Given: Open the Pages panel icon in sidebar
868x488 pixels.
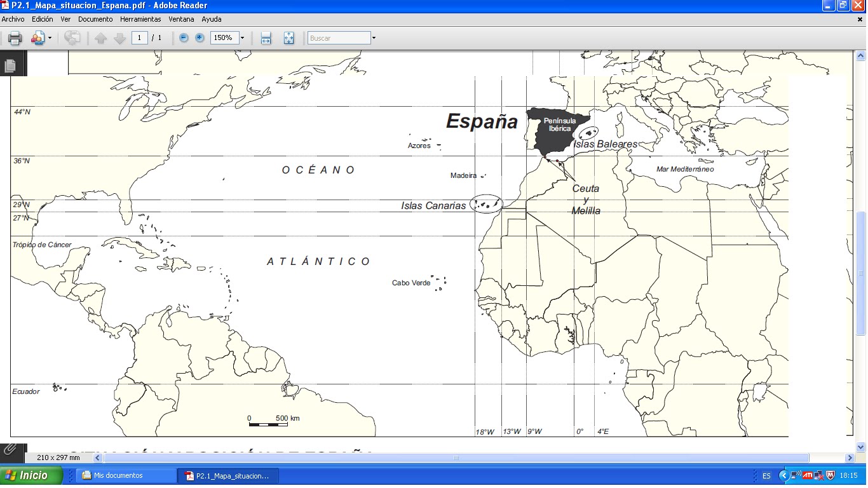Looking at the screenshot, I should tap(10, 65).
